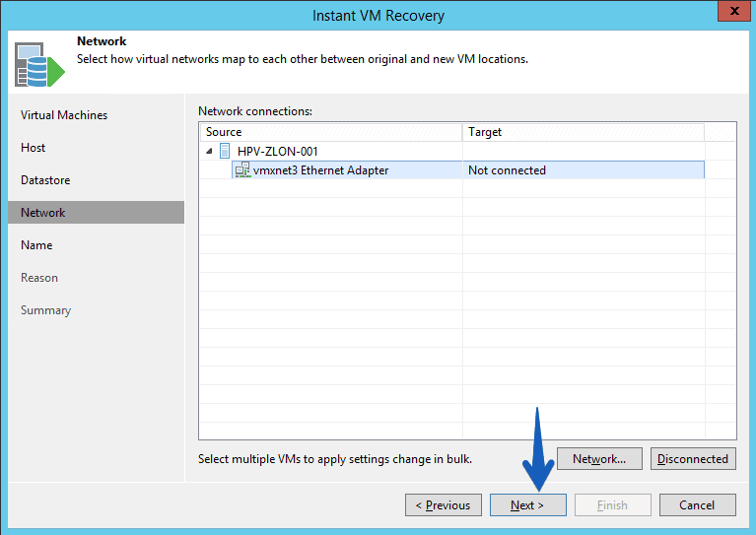Cancel the recovery wizard
756x535 pixels.
[x=697, y=504]
